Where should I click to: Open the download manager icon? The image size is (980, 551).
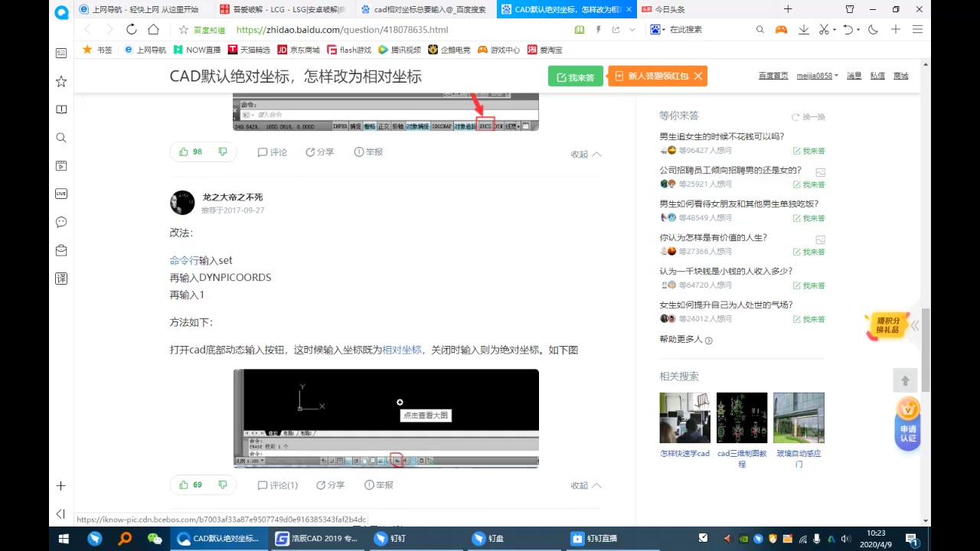click(804, 29)
